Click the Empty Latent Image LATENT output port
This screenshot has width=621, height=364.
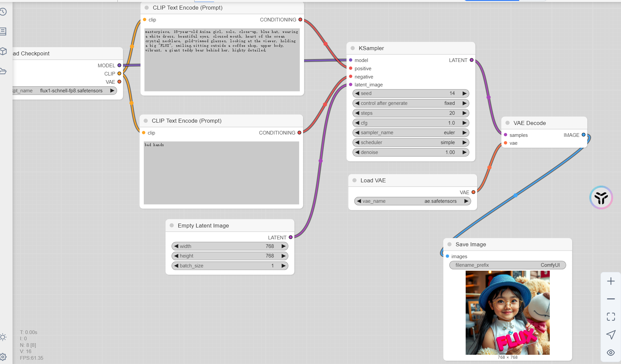(291, 237)
